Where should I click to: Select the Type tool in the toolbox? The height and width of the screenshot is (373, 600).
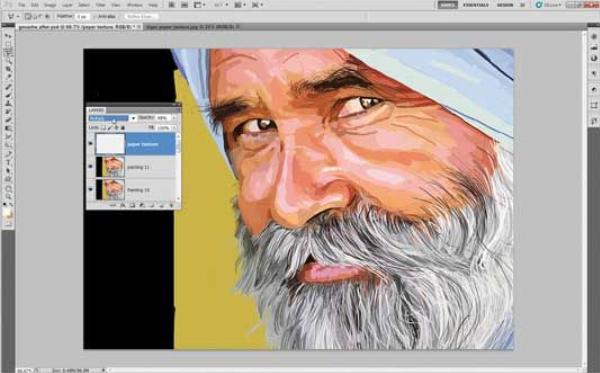8,162
